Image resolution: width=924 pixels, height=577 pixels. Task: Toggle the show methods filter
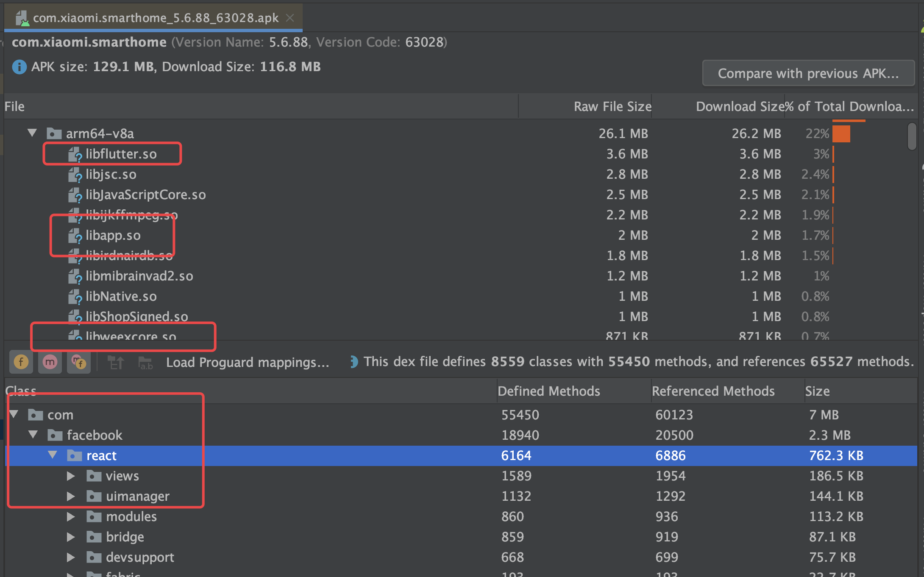tap(50, 362)
